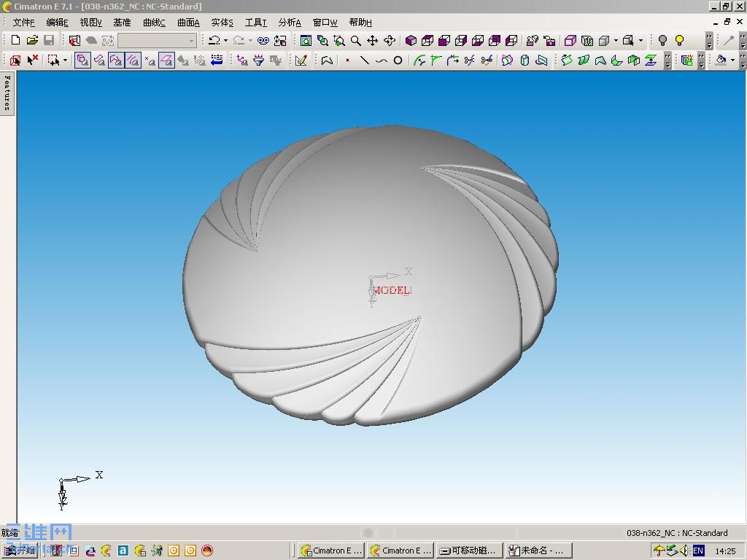Select the Rotate view tool
The image size is (747, 560).
(x=390, y=41)
